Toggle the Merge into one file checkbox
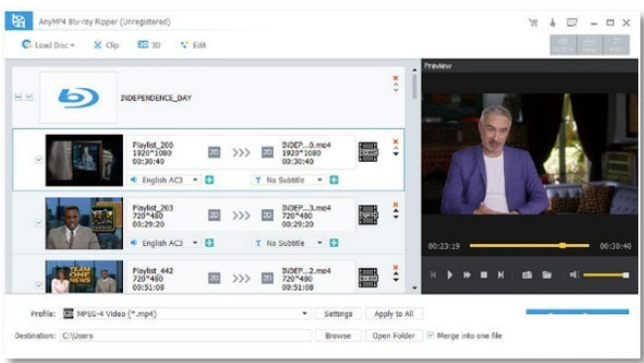 pyautogui.click(x=430, y=335)
